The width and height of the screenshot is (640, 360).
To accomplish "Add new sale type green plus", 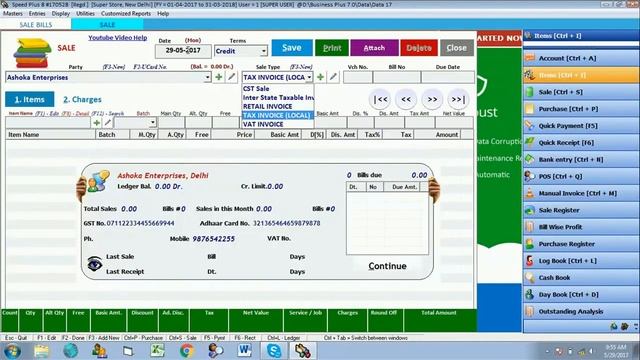I will click(320, 77).
